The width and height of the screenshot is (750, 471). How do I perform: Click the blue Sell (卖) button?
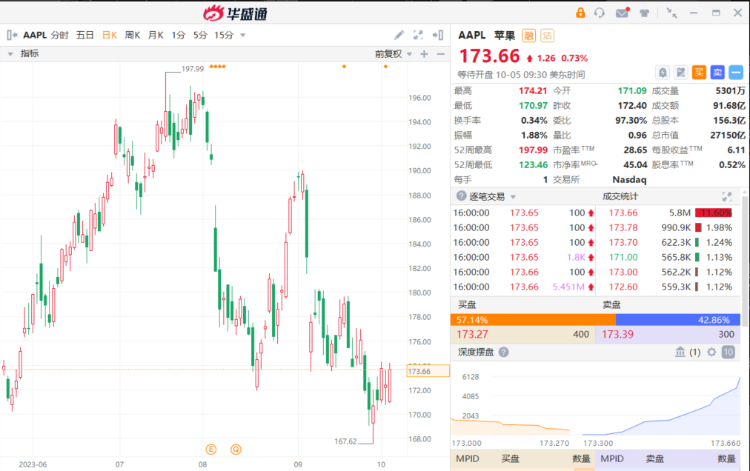[717, 73]
